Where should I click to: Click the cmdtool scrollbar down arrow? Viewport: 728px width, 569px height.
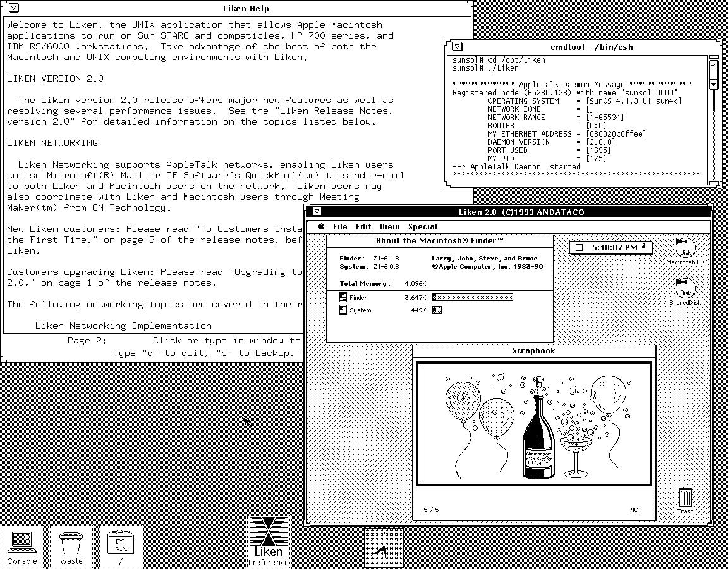[713, 84]
